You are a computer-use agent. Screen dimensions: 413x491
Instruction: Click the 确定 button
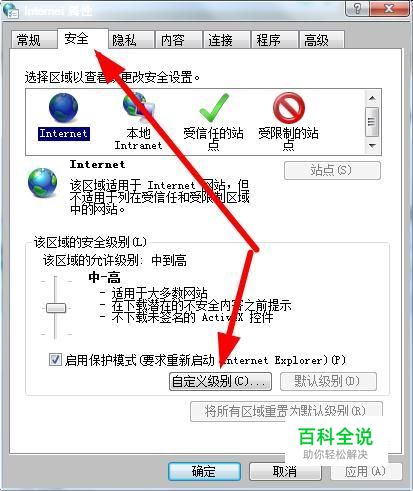click(x=204, y=471)
